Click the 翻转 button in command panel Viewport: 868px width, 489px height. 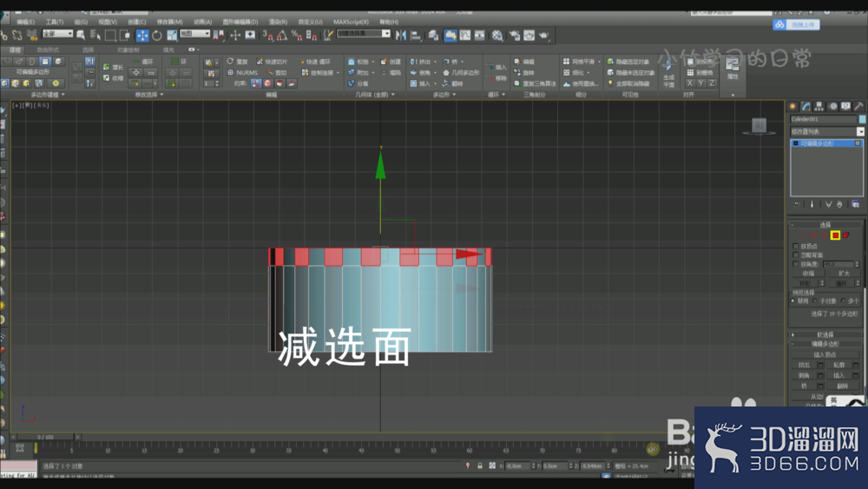843,386
